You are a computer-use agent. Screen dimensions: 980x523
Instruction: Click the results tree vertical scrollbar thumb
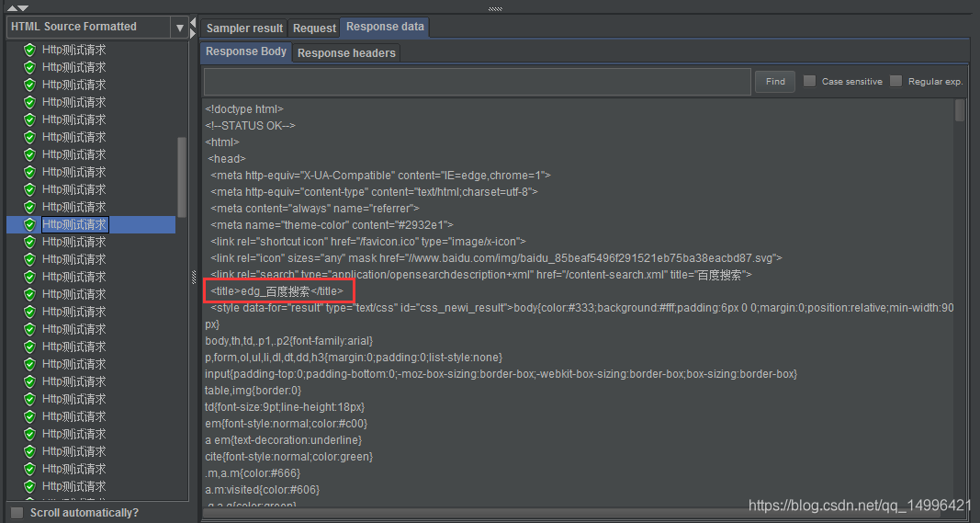pyautogui.click(x=182, y=177)
